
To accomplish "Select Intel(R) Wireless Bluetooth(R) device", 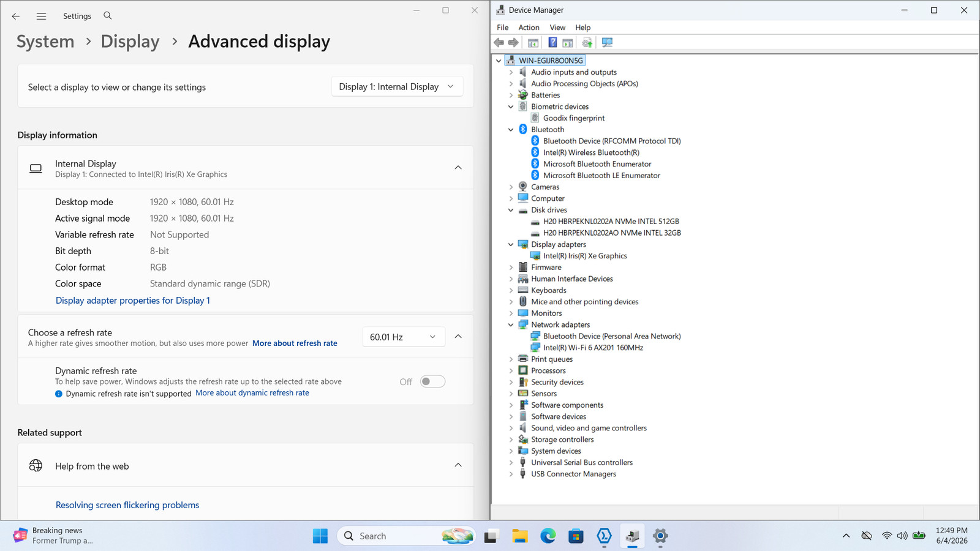I will [x=591, y=152].
